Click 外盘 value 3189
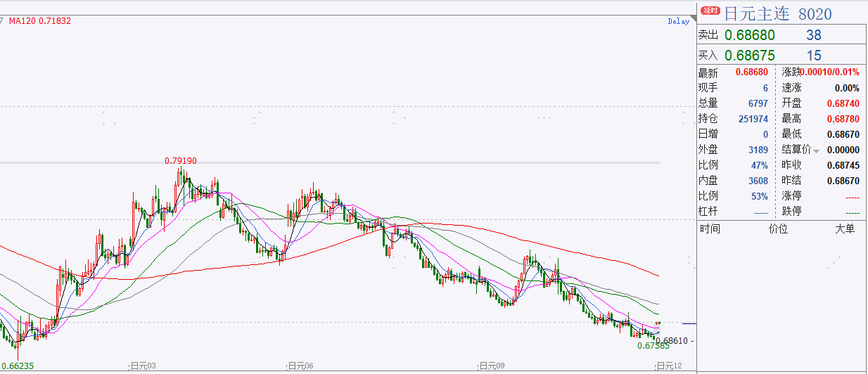The width and height of the screenshot is (868, 374). click(758, 150)
